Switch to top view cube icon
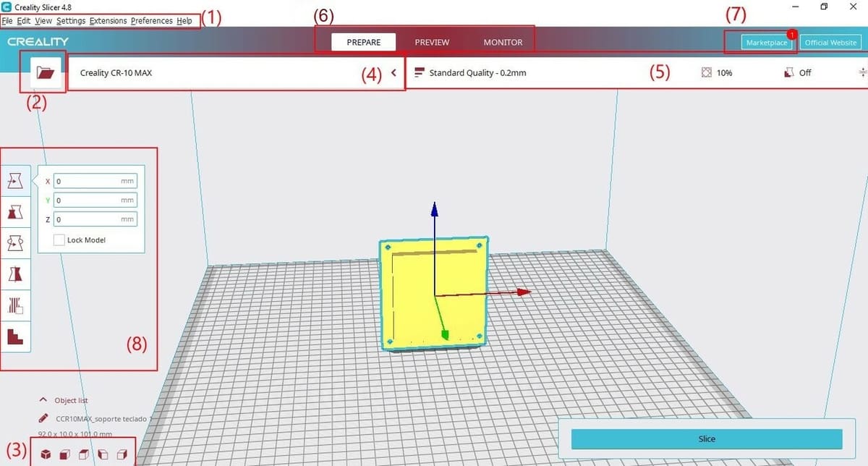The height and width of the screenshot is (466, 868). [x=83, y=454]
